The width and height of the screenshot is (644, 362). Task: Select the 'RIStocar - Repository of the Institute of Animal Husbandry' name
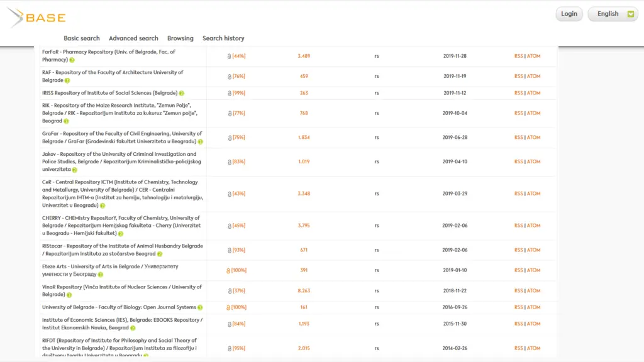(x=123, y=250)
